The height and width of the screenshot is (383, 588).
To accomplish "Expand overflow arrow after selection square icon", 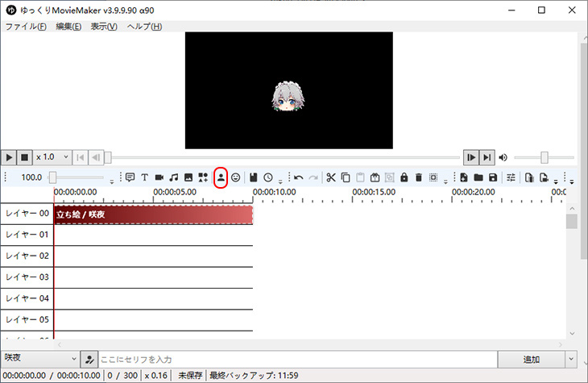I will (x=445, y=181).
